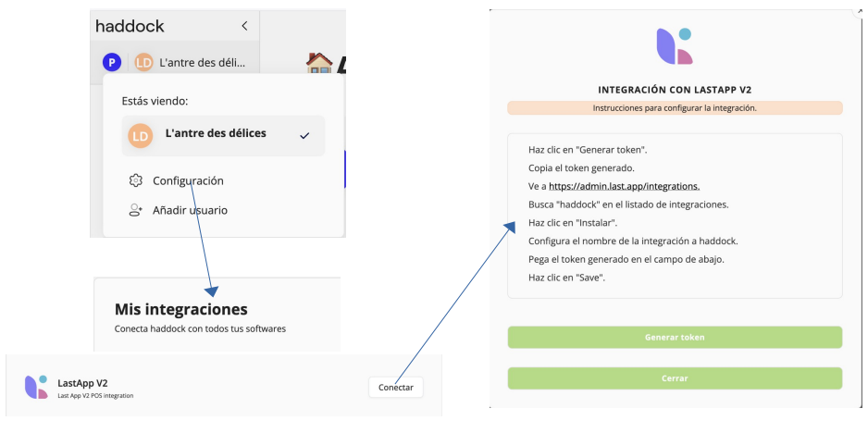This screenshot has height=433, width=868.
Task: Select L'antre des délices in the Estás viendo list
Action: [x=216, y=133]
